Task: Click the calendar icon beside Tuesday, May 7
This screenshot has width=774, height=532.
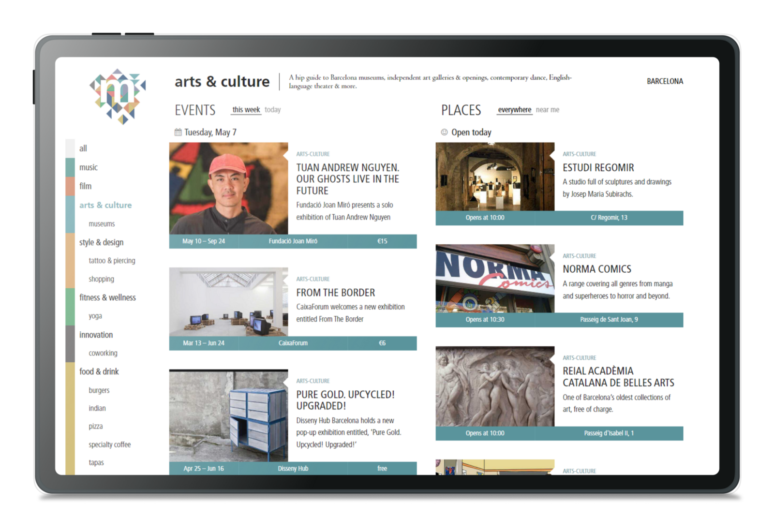Action: [178, 132]
